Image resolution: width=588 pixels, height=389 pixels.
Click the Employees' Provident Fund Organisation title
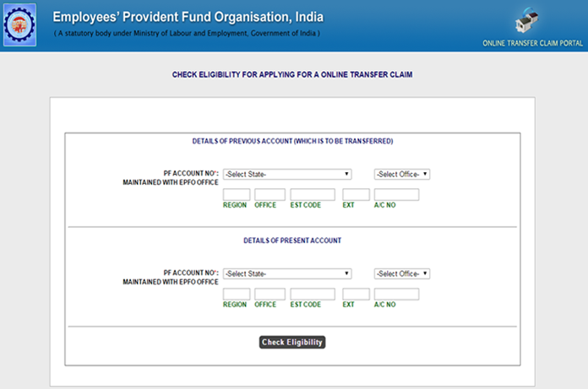(x=188, y=17)
